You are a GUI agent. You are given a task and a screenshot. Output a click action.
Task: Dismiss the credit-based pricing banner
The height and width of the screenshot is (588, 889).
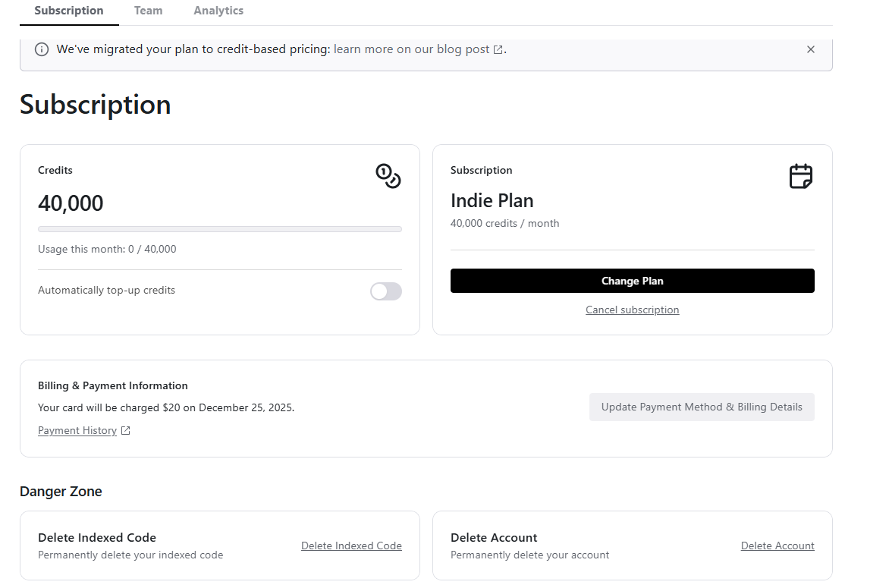(x=811, y=49)
